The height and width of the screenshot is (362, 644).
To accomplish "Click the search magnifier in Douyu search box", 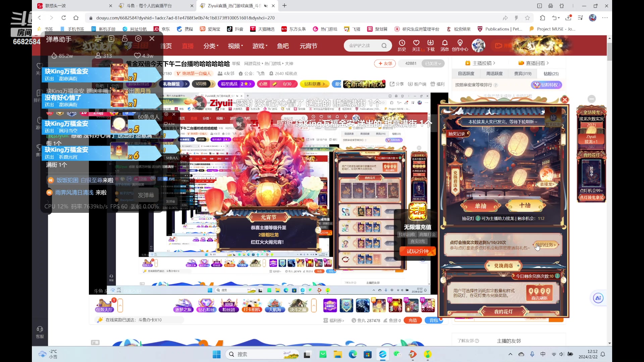I will pyautogui.click(x=384, y=46).
